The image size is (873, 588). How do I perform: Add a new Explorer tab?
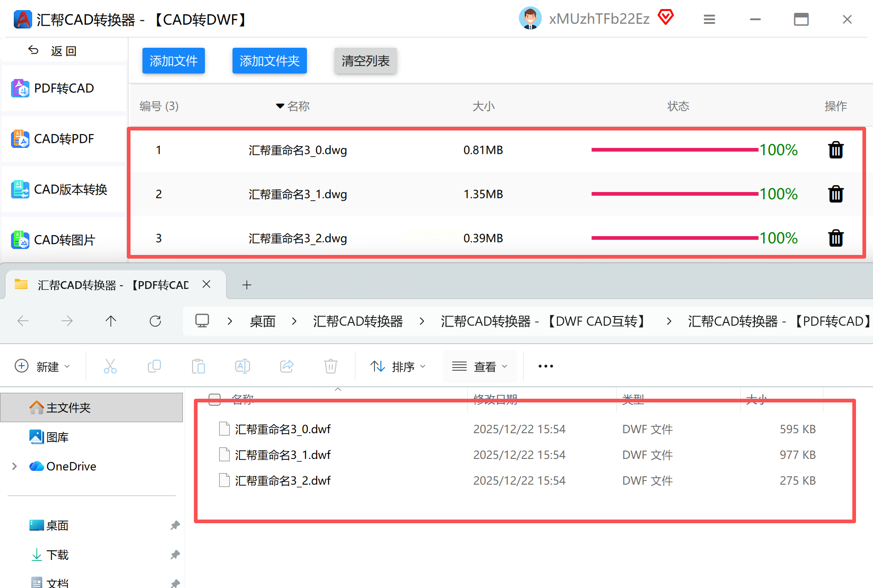coord(247,285)
